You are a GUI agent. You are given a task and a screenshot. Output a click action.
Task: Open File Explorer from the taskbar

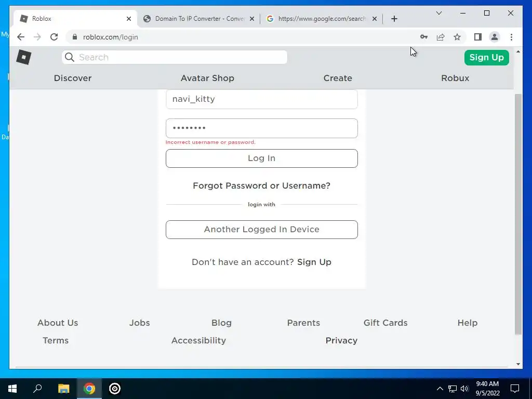[63, 389]
